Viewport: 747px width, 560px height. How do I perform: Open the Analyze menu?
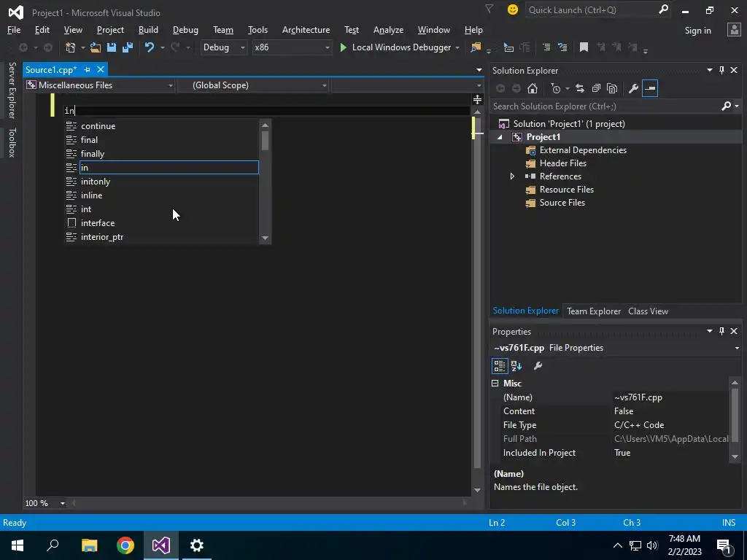point(388,30)
